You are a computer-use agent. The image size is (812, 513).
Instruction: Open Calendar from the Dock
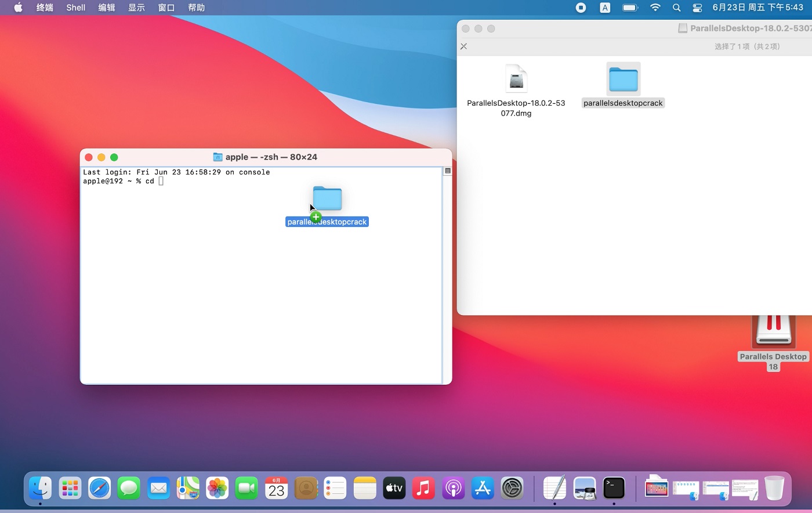pos(277,488)
